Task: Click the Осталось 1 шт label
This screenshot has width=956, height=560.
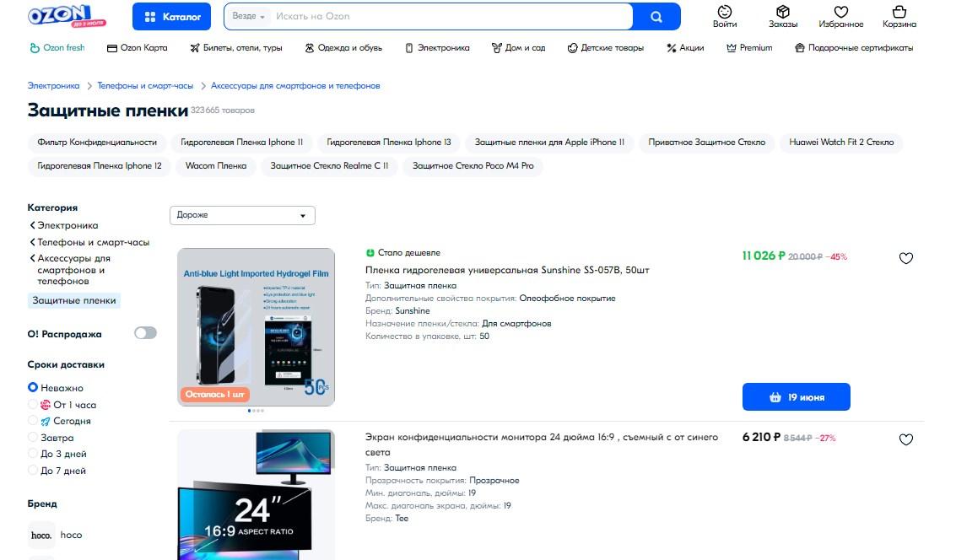Action: (x=214, y=394)
